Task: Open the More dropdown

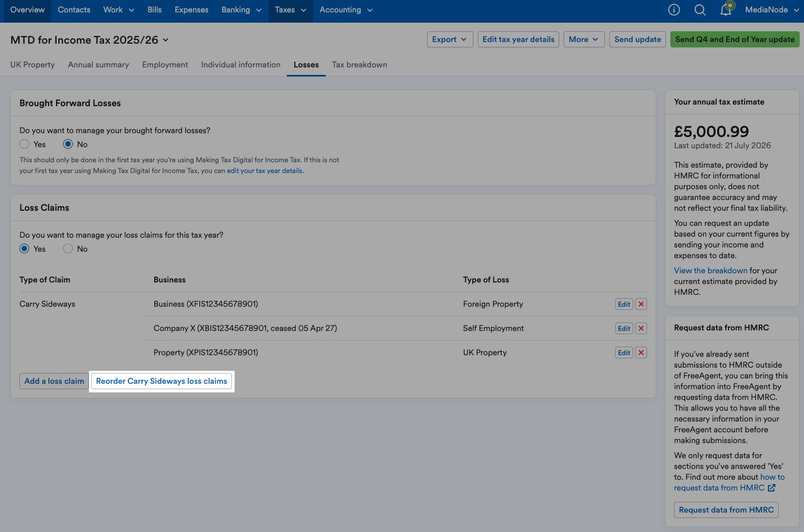Action: (x=584, y=39)
